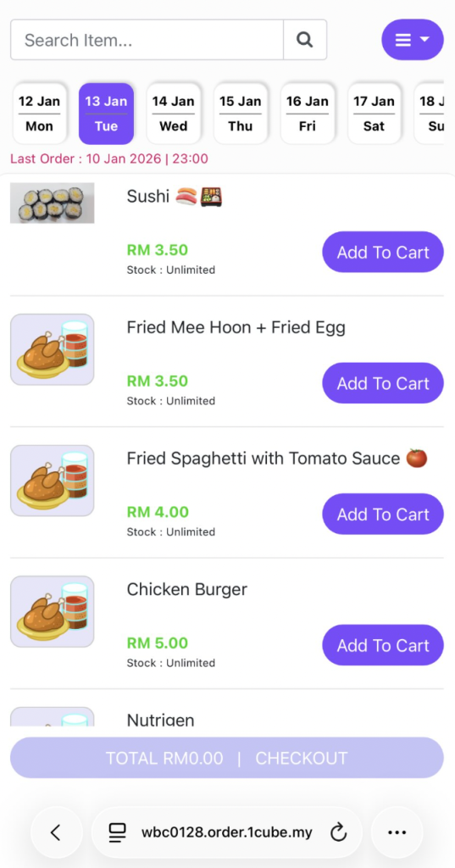This screenshot has height=868, width=455.
Task: Click the magnifying glass search icon
Action: tap(305, 40)
